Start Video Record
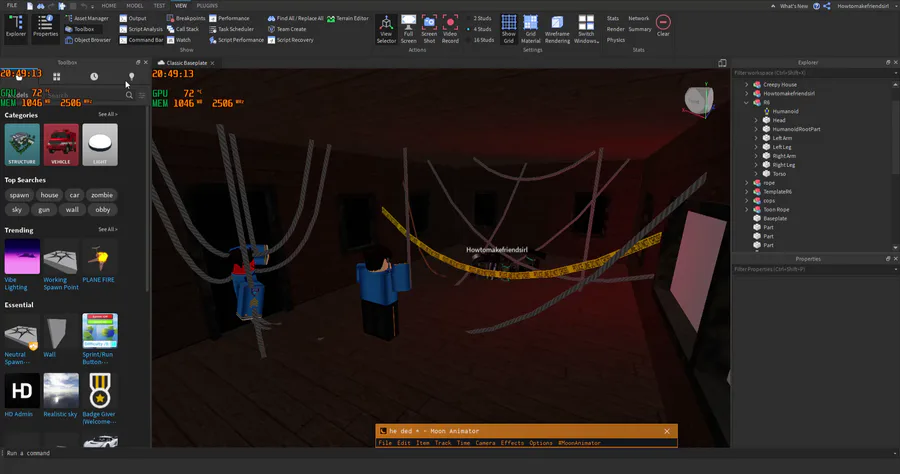This screenshot has width=900, height=474. [450, 29]
